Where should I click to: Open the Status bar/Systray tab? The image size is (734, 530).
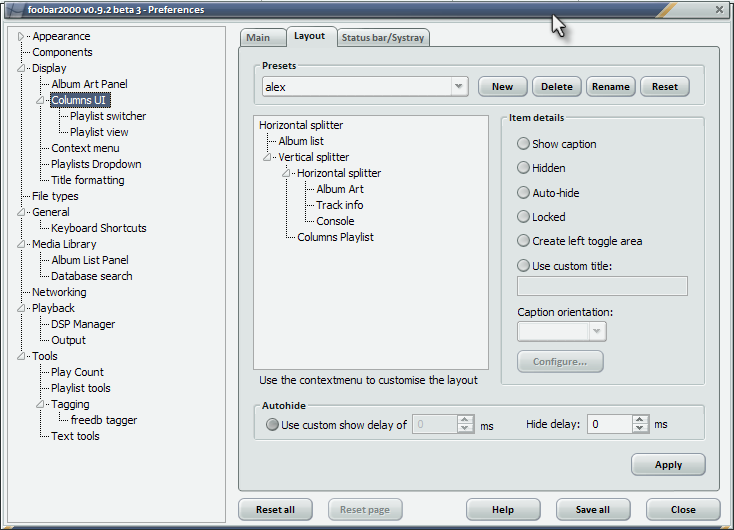click(x=383, y=37)
